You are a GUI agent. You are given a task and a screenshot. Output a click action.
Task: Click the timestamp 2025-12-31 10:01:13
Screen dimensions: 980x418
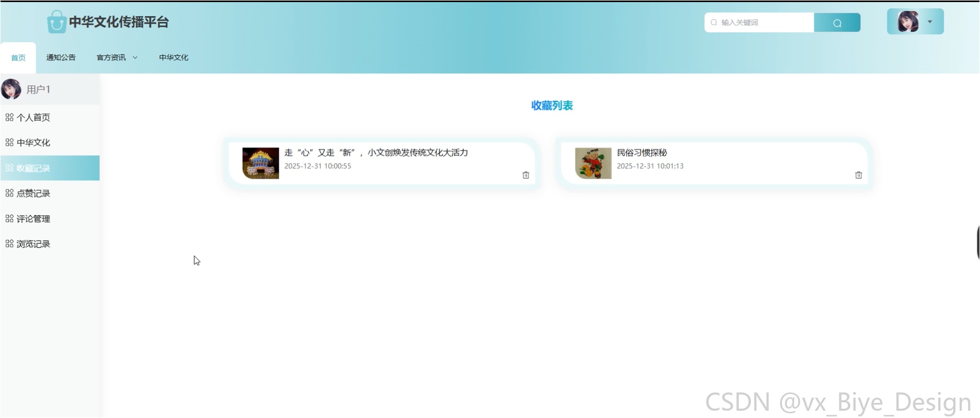coord(650,166)
